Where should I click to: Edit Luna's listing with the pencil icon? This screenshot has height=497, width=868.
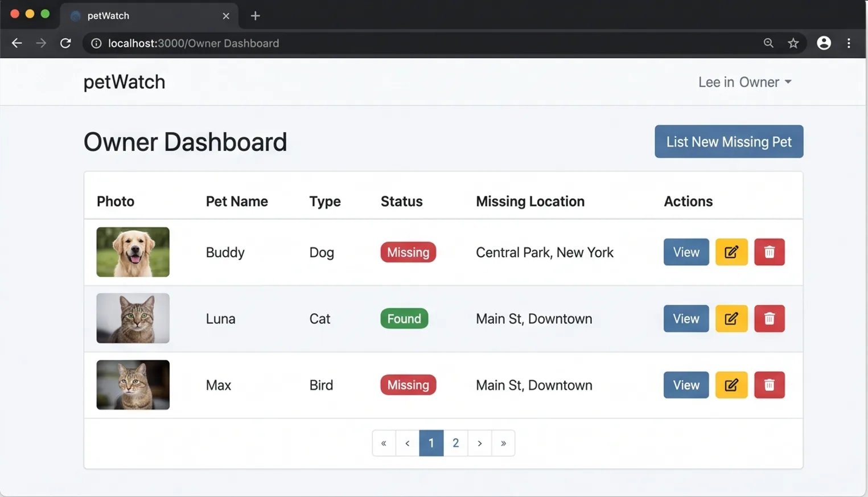[x=731, y=319]
